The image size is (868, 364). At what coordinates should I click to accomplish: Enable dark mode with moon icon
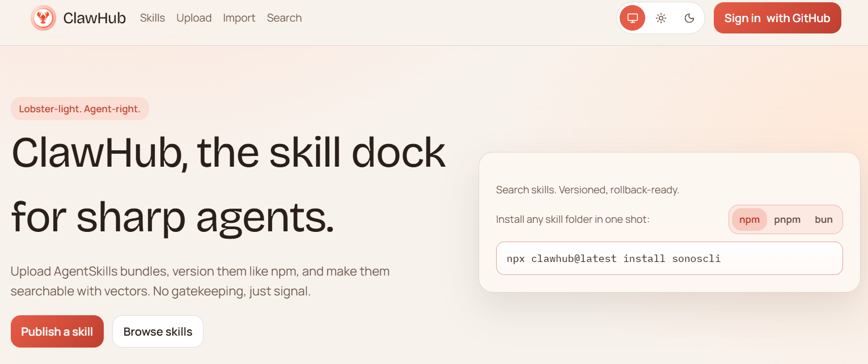689,18
